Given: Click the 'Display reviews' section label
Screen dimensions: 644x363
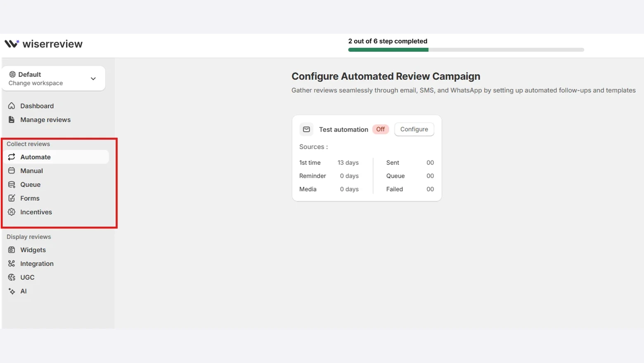Looking at the screenshot, I should click(28, 237).
